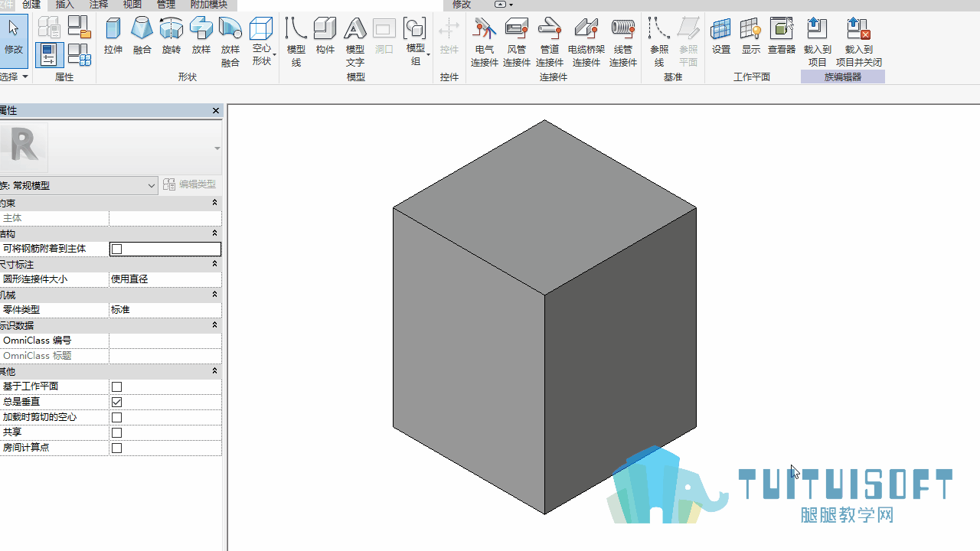Add an 电缆桥架连接件 cable tray connector
980x551 pixels.
point(586,42)
